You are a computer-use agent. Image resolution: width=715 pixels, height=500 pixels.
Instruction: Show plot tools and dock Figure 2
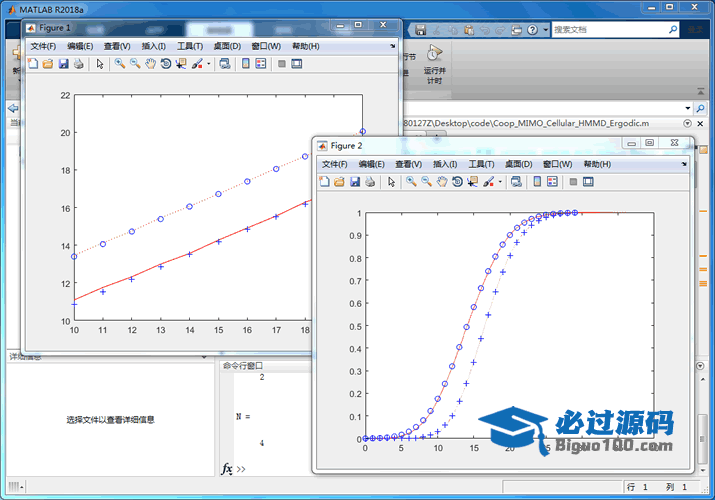coord(588,182)
